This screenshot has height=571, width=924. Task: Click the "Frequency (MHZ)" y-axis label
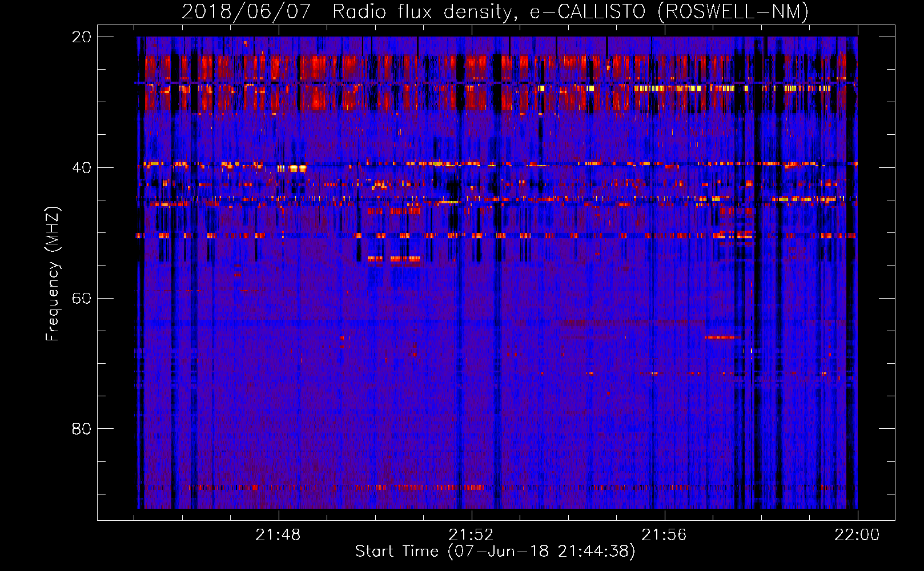point(53,274)
